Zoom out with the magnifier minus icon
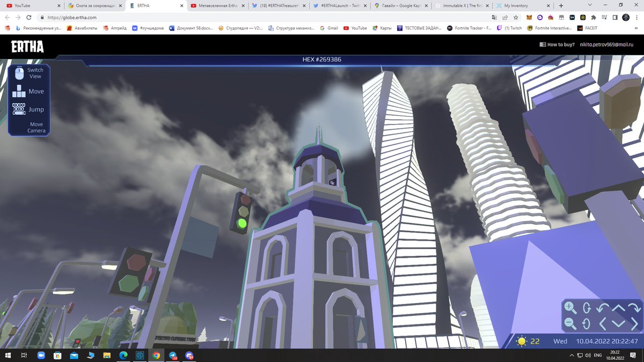 [570, 323]
